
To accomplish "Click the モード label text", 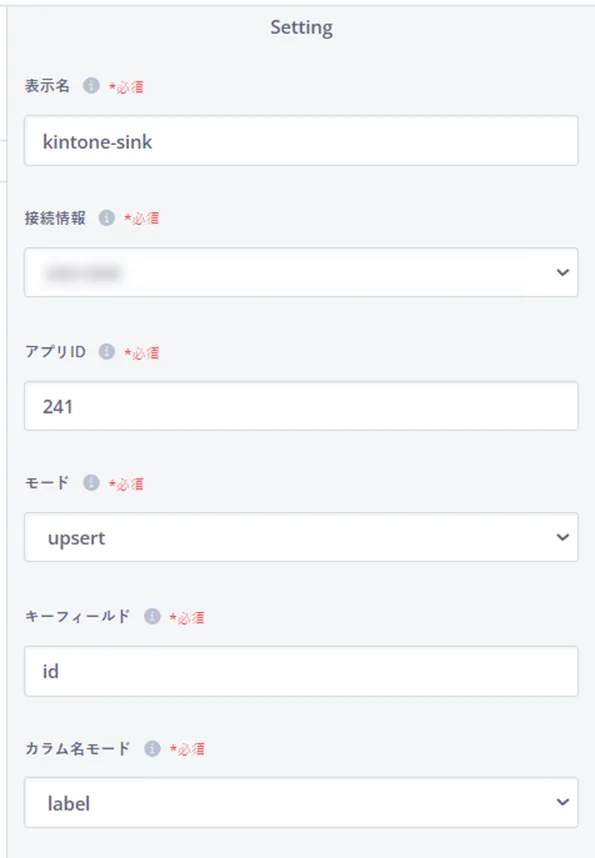I will (47, 483).
